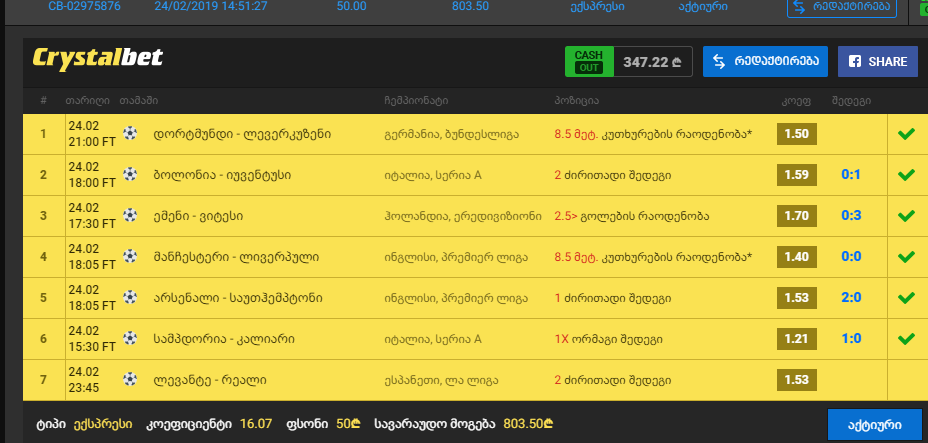
Task: Click თამაში column header
Action: tap(138, 101)
